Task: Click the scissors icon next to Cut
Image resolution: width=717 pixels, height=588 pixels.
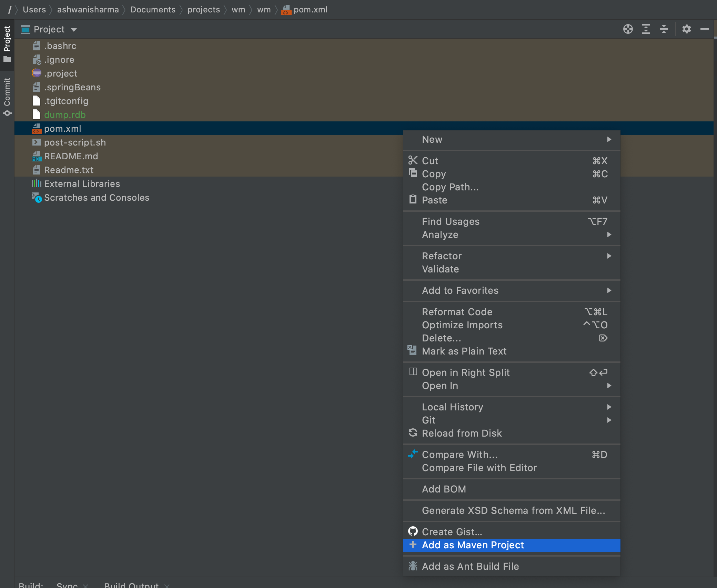Action: pyautogui.click(x=413, y=160)
